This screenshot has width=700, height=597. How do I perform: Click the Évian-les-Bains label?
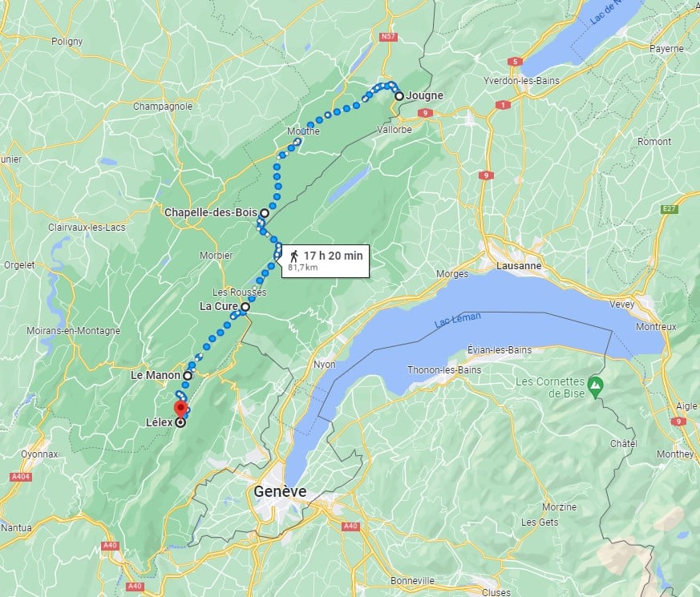[500, 349]
